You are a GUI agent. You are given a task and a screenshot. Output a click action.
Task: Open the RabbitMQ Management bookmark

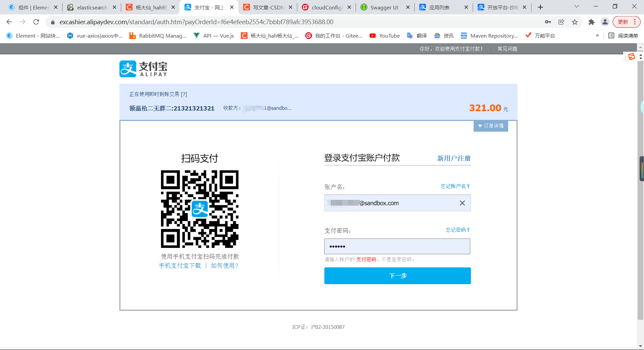[x=158, y=36]
